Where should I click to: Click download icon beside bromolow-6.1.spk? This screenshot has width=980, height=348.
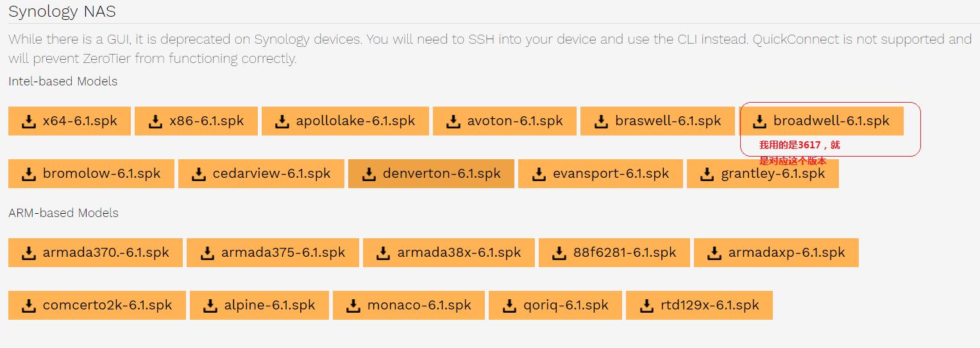(x=29, y=174)
